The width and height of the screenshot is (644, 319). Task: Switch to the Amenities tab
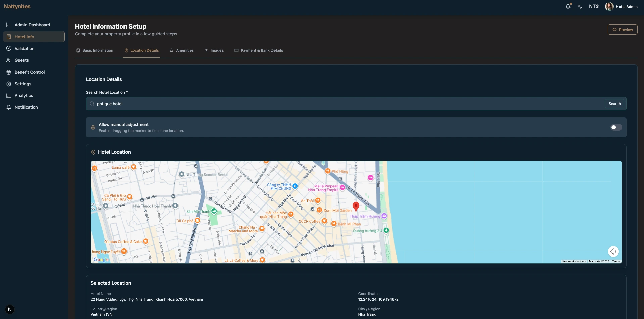pyautogui.click(x=182, y=50)
